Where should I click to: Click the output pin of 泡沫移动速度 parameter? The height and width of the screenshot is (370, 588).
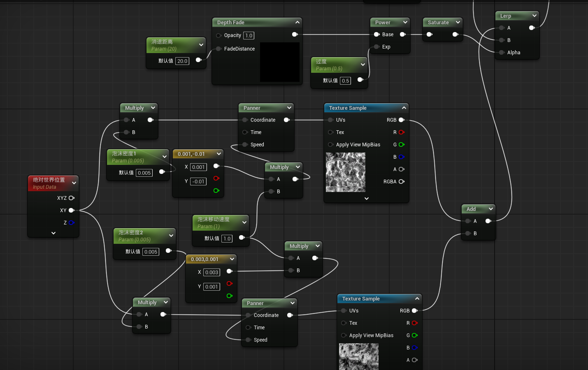click(242, 238)
